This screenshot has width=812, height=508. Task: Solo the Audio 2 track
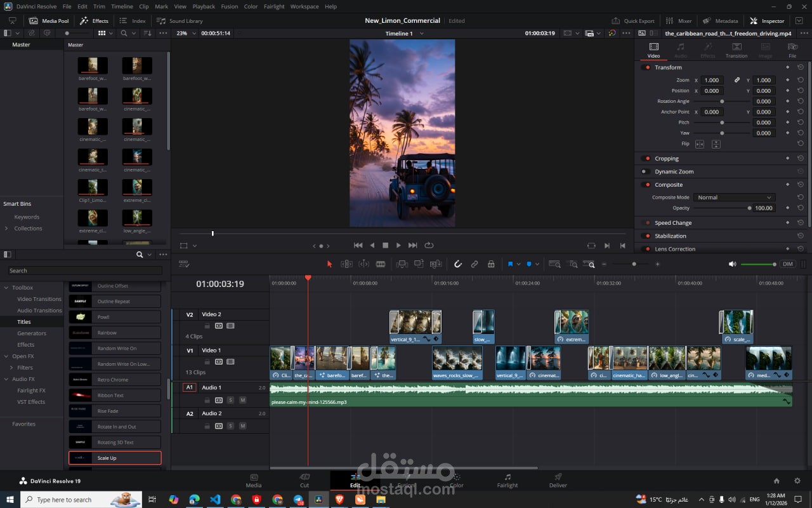pyautogui.click(x=230, y=426)
